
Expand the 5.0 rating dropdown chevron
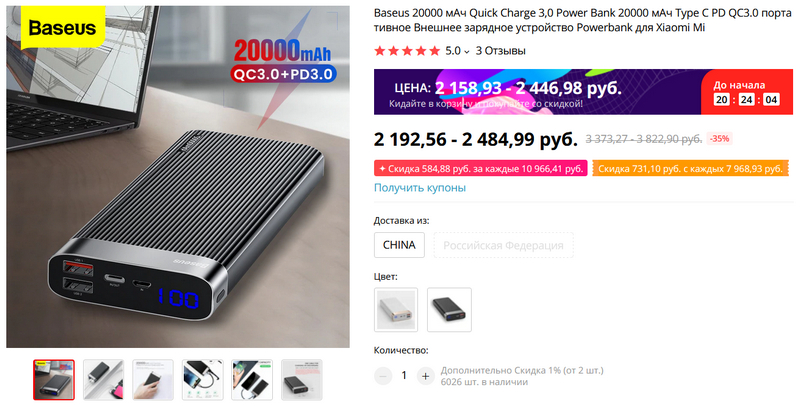click(x=466, y=52)
